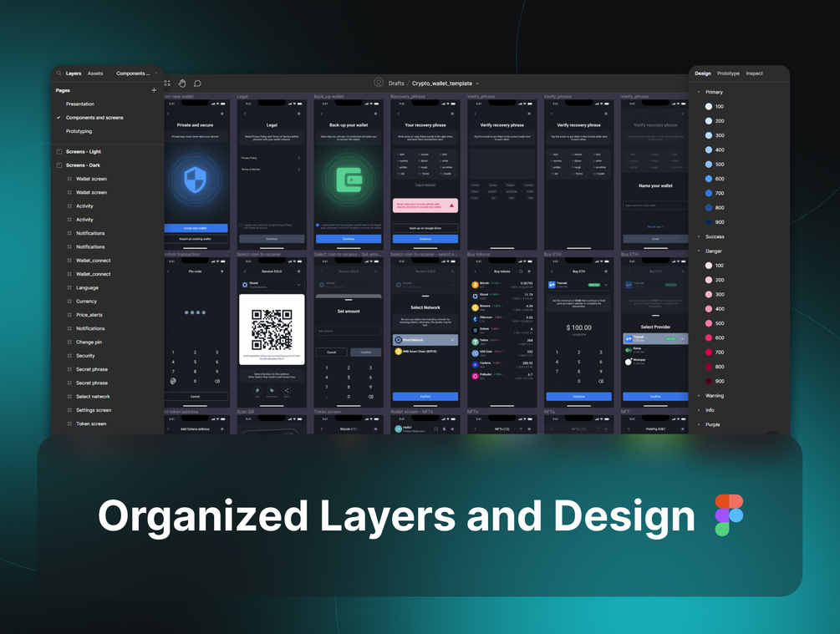Click frame icon beside Security layer
The image size is (840, 634).
[69, 356]
